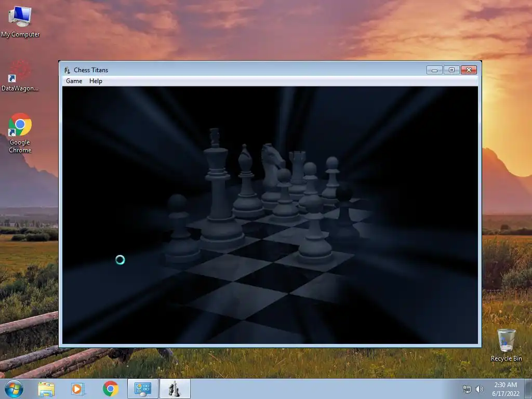The image size is (532, 399).
Task: Open Windows Explorer folder from taskbar
Action: point(46,389)
